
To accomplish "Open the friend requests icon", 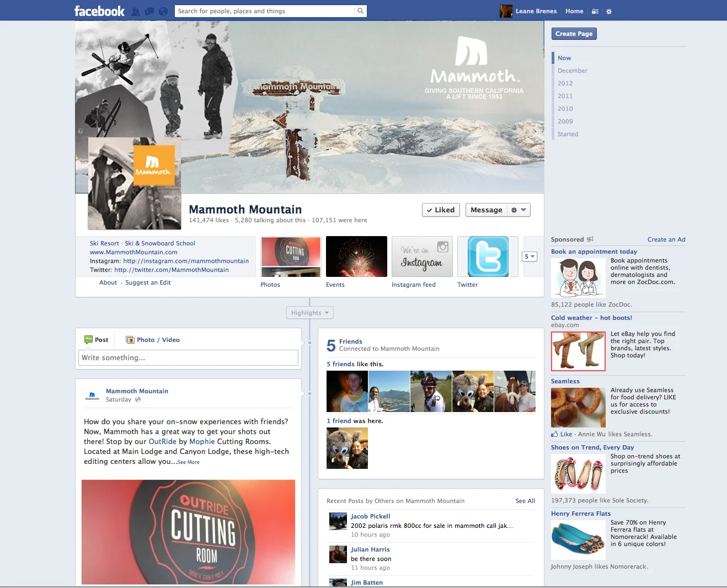I will 136,11.
